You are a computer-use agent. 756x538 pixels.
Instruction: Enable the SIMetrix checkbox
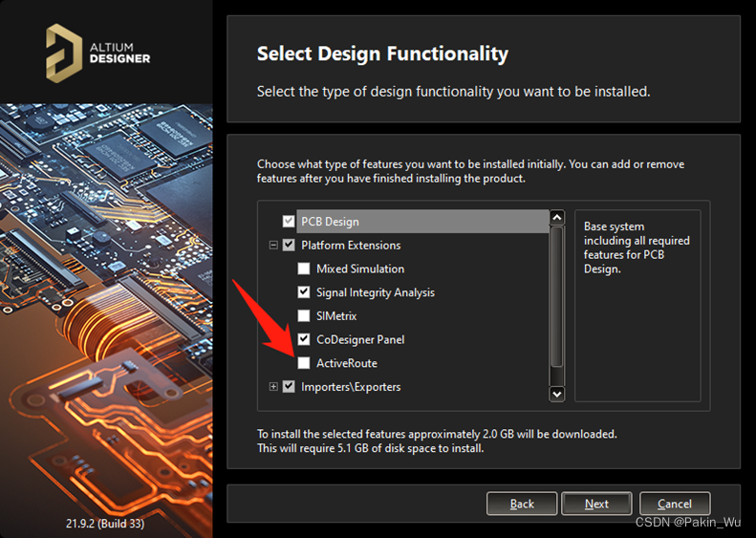pyautogui.click(x=304, y=316)
